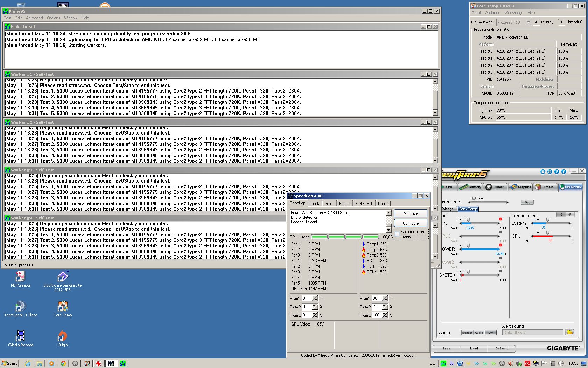Open the Core Temp desktop shortcut
This screenshot has width=588, height=368.
[63, 309]
